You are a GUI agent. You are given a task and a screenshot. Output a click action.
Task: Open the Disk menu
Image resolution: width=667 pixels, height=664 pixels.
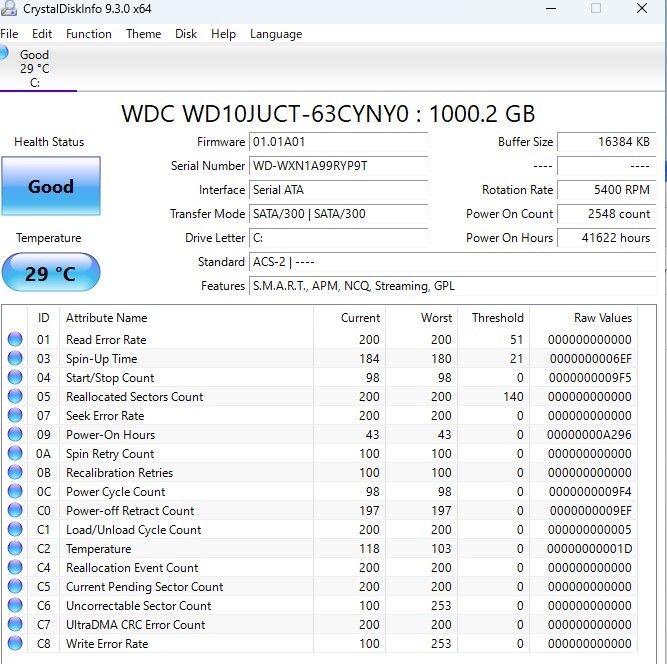(186, 34)
